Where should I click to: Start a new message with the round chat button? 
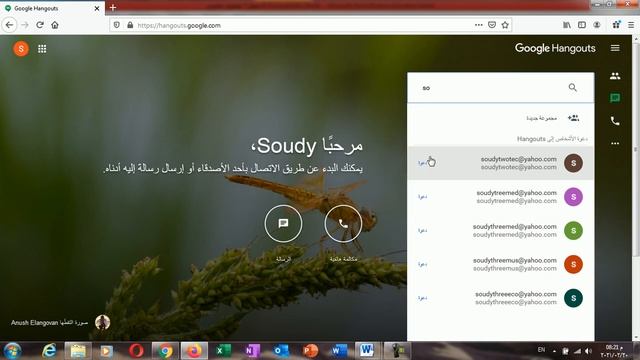coord(283,223)
